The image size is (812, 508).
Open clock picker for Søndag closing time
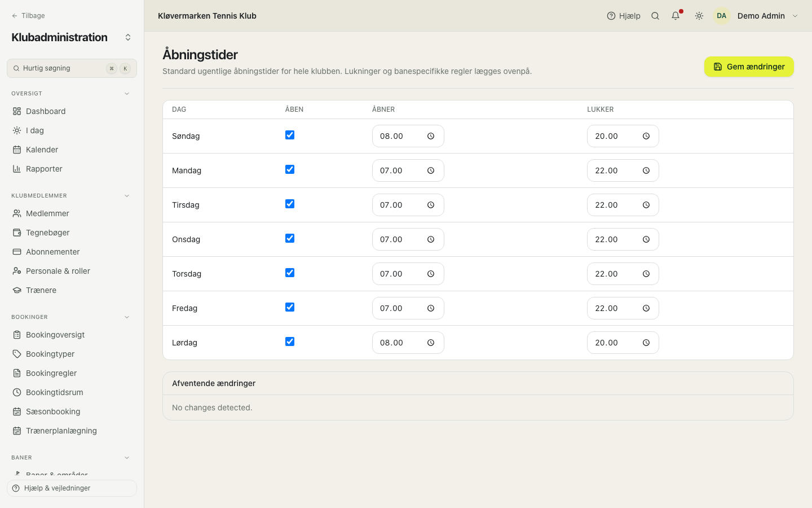pos(646,136)
